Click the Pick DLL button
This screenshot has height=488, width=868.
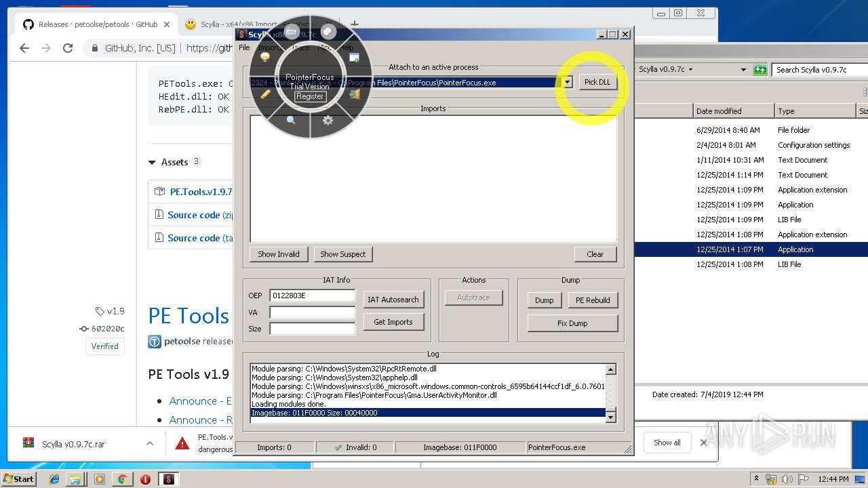597,82
